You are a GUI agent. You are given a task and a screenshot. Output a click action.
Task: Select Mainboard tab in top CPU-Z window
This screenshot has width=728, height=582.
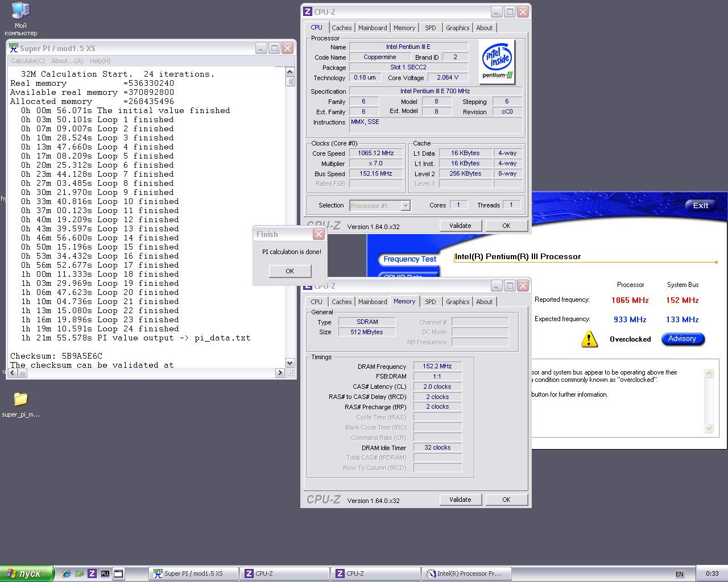tap(373, 28)
